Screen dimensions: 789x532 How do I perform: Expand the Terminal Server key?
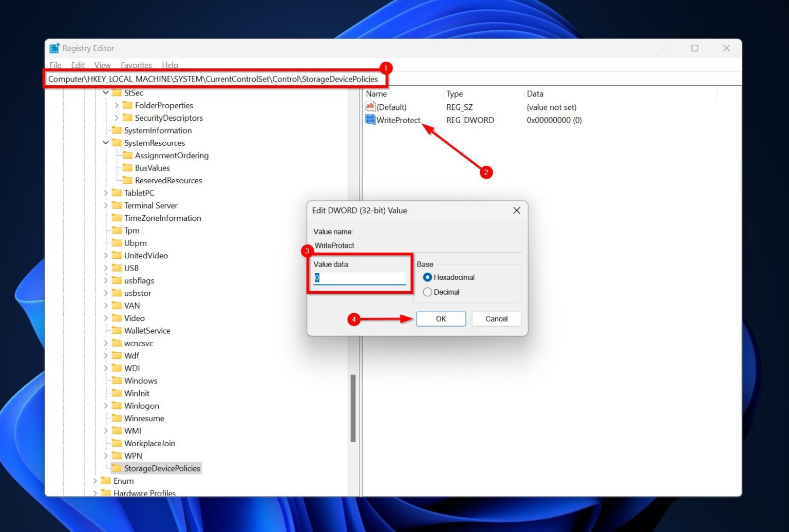coord(106,205)
